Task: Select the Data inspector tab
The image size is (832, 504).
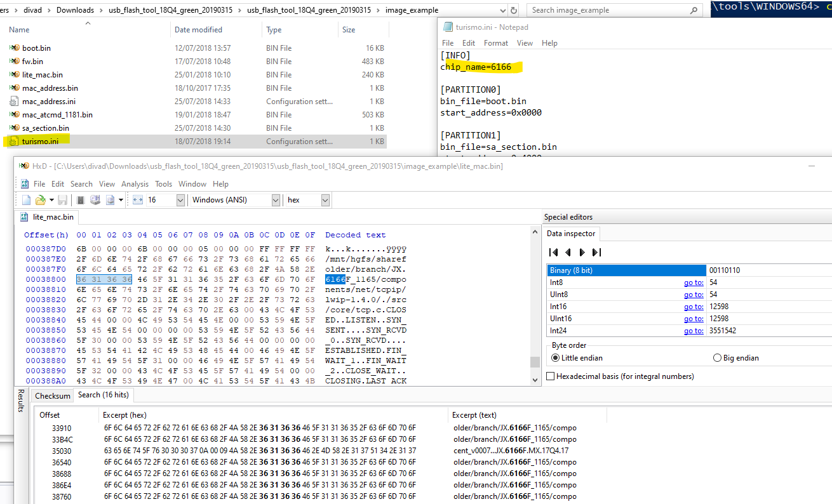Action: [x=572, y=234]
